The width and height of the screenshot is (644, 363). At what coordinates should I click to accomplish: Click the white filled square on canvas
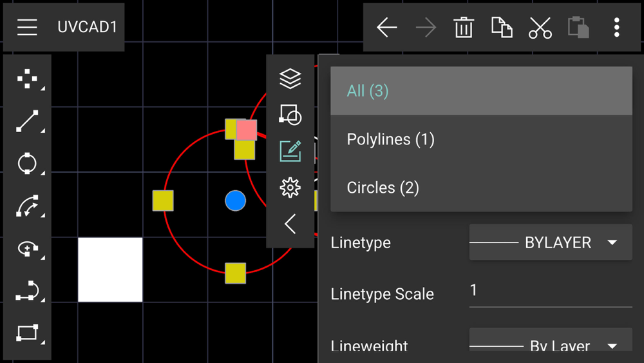click(110, 270)
